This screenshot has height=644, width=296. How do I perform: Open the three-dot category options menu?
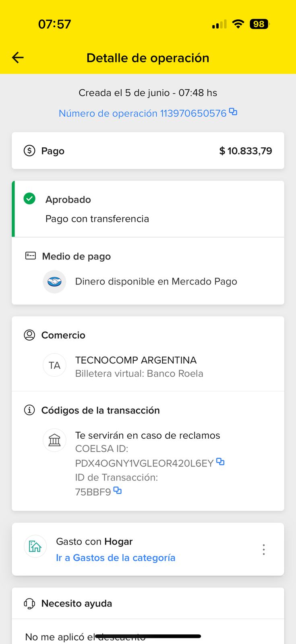[264, 549]
